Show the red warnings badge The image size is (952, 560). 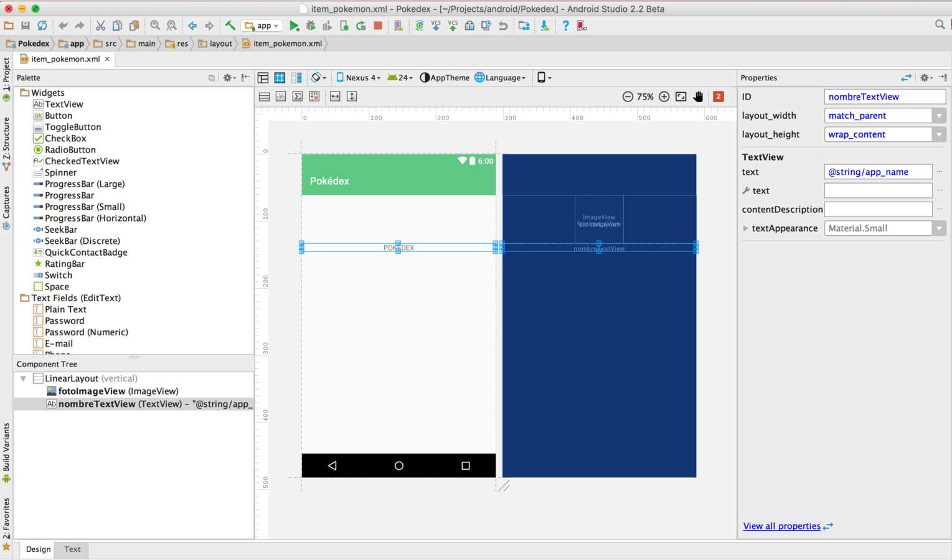719,96
